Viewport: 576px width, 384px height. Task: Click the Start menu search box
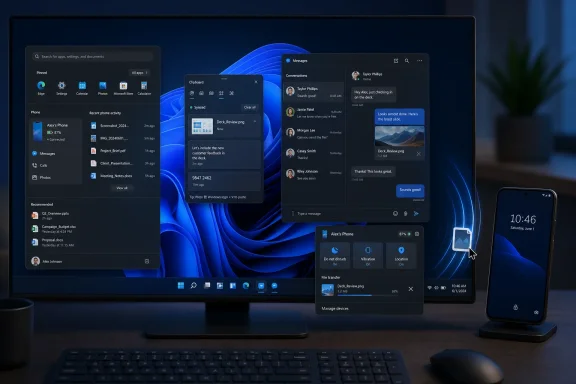(92, 57)
